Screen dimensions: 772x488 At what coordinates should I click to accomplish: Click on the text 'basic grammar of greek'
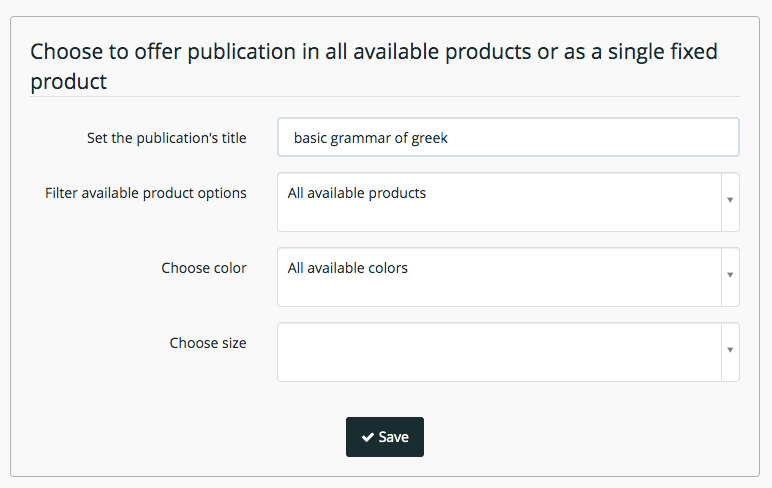pos(371,138)
